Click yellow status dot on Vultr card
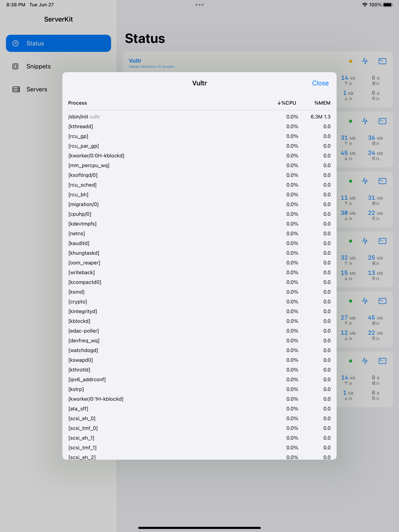Screen dimensions: 399x532 [x=350, y=61]
